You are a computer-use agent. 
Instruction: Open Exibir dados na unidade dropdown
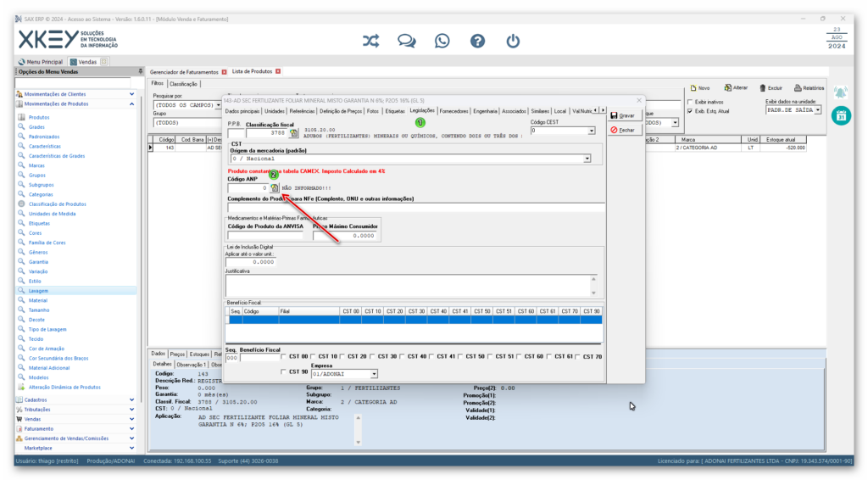pyautogui.click(x=818, y=110)
